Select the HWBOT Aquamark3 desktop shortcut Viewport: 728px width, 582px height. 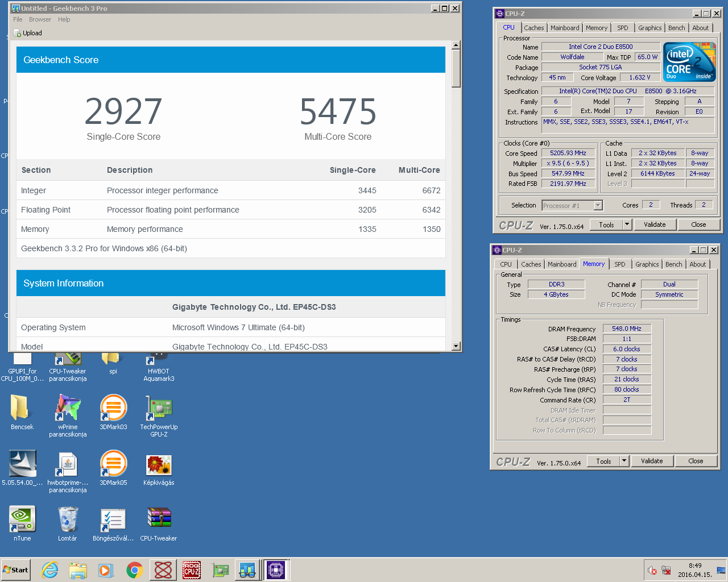pyautogui.click(x=159, y=367)
